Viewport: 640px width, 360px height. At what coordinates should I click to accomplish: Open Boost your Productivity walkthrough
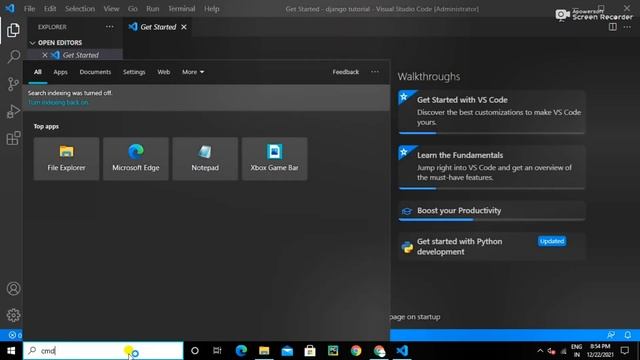(492, 211)
